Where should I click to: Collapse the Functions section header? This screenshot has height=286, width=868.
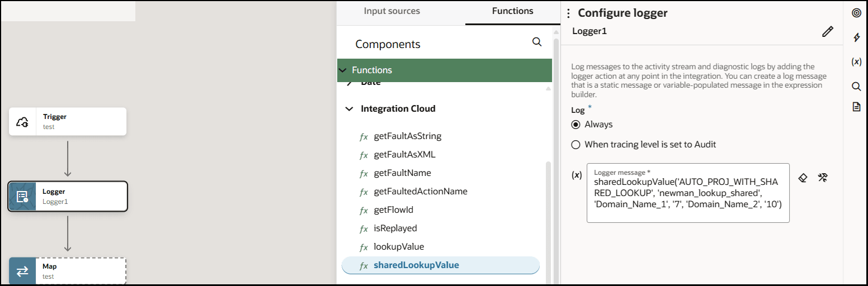click(343, 70)
